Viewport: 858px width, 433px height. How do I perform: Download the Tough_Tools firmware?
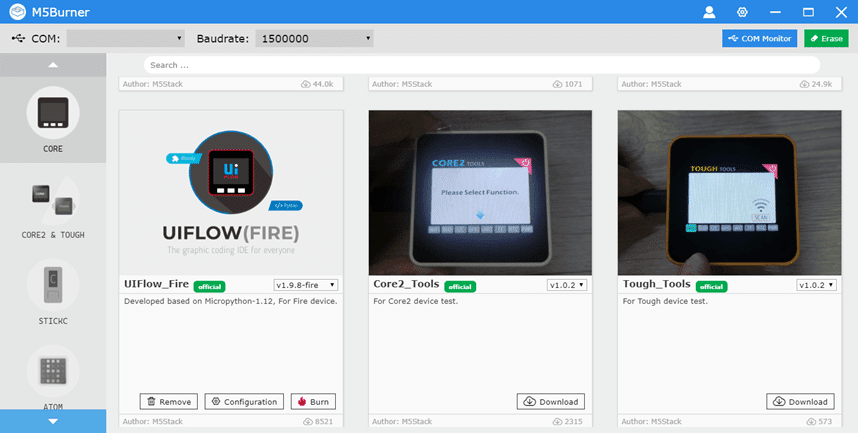pos(800,401)
